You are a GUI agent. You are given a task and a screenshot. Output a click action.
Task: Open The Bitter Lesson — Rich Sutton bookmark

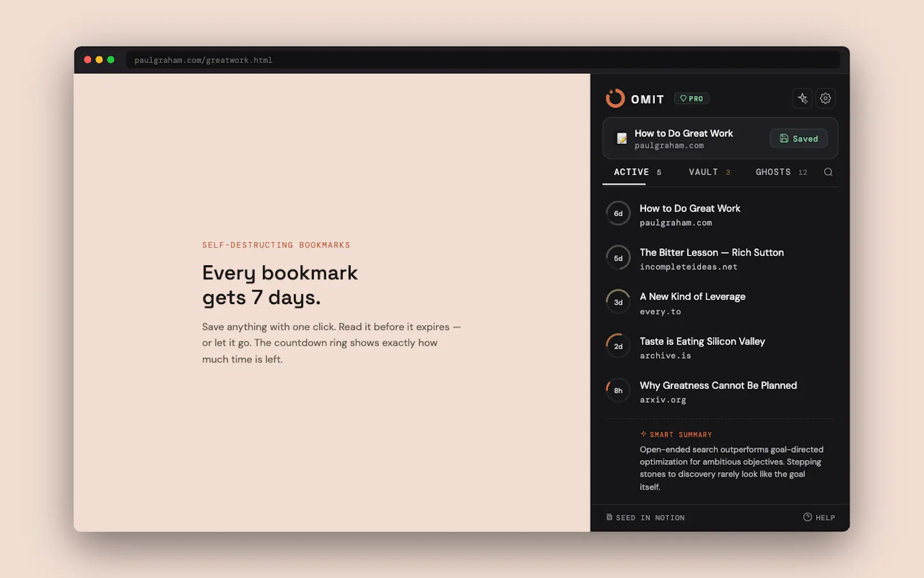(720, 258)
